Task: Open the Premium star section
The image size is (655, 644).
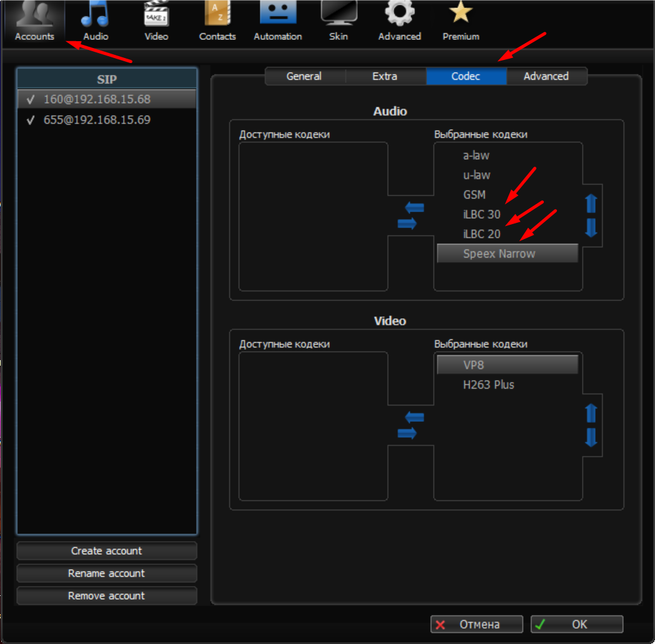Action: [461, 21]
